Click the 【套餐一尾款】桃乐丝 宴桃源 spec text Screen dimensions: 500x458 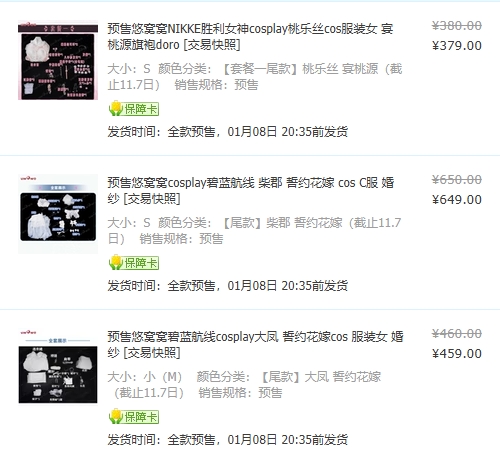(x=299, y=69)
